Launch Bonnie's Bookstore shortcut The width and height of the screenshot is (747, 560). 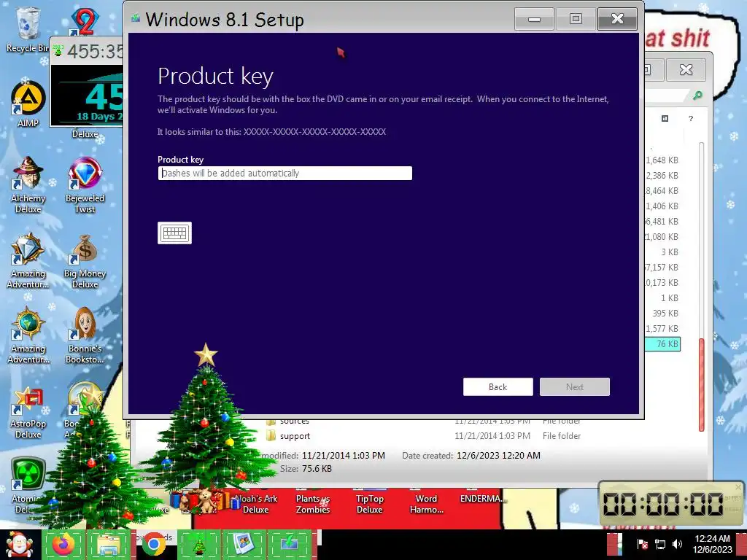click(85, 335)
